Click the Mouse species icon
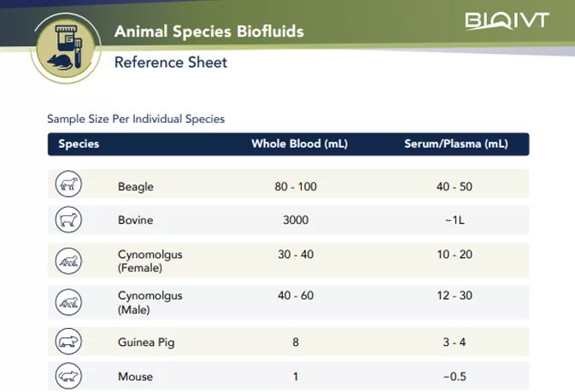 pos(68,375)
